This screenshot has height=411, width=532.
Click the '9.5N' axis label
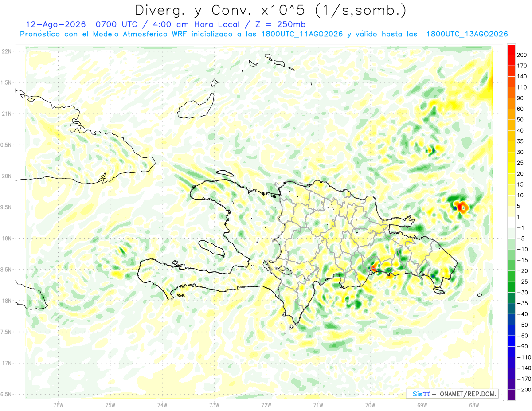click(7, 207)
